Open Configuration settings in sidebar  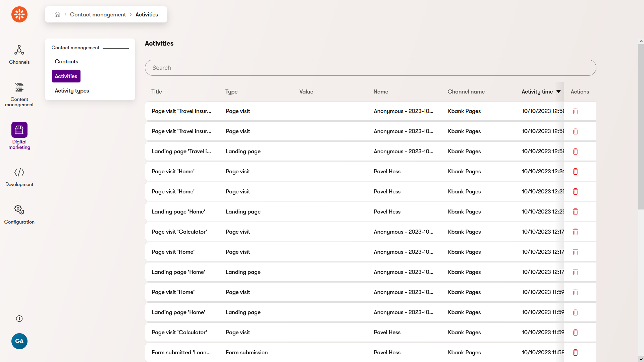pos(19,215)
